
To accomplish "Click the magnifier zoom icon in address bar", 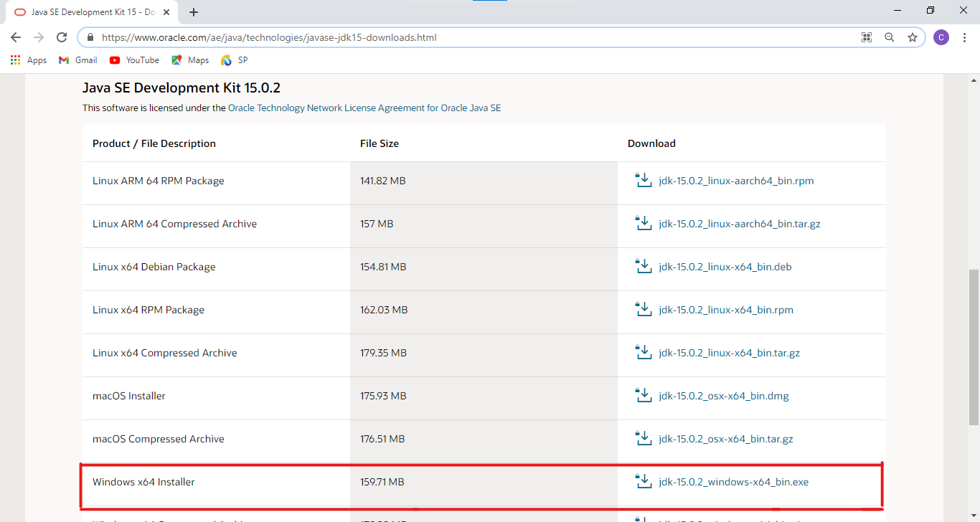I will pos(890,37).
